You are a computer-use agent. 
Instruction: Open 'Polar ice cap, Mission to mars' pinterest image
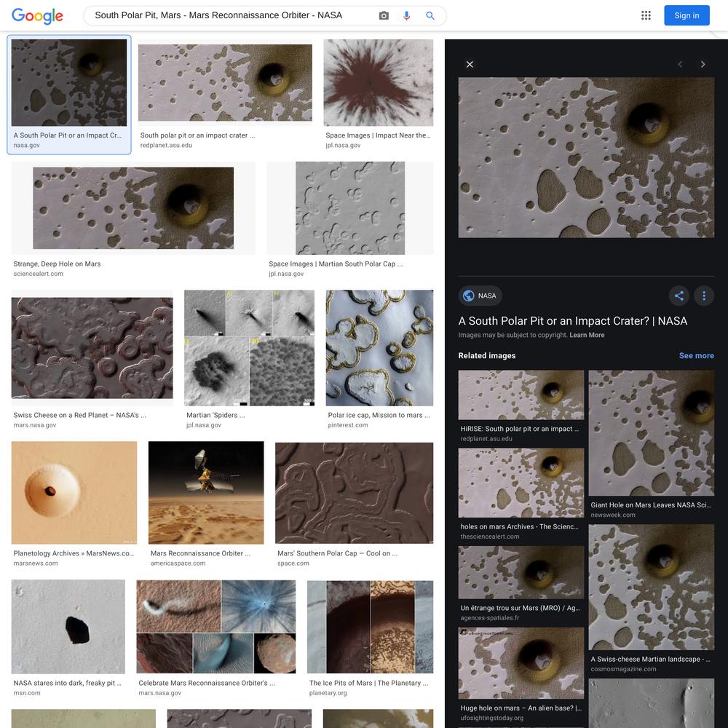[x=380, y=348]
